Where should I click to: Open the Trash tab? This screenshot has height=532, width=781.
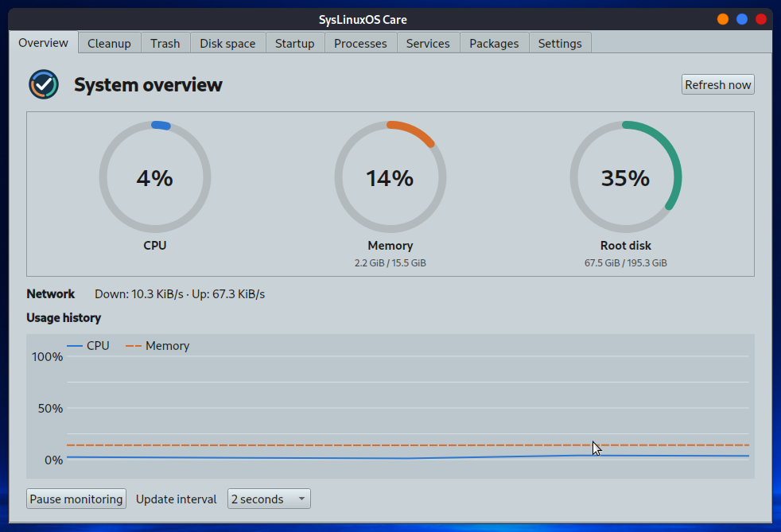pos(165,44)
